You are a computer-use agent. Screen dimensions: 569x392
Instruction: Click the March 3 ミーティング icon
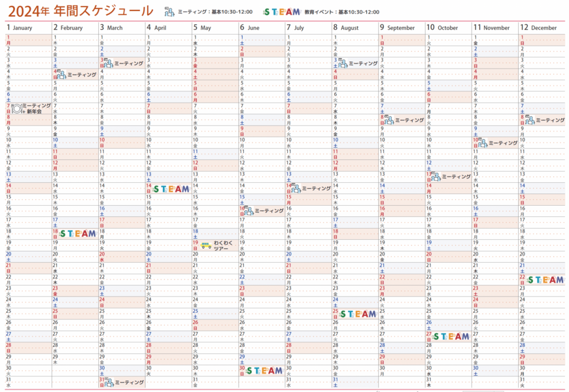108,63
